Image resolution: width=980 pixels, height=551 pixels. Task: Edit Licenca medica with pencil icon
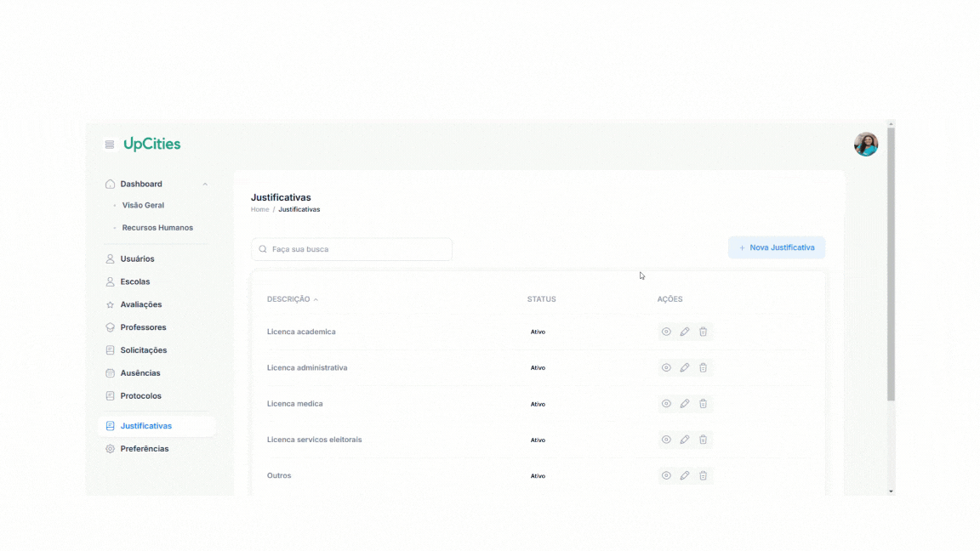coord(684,404)
